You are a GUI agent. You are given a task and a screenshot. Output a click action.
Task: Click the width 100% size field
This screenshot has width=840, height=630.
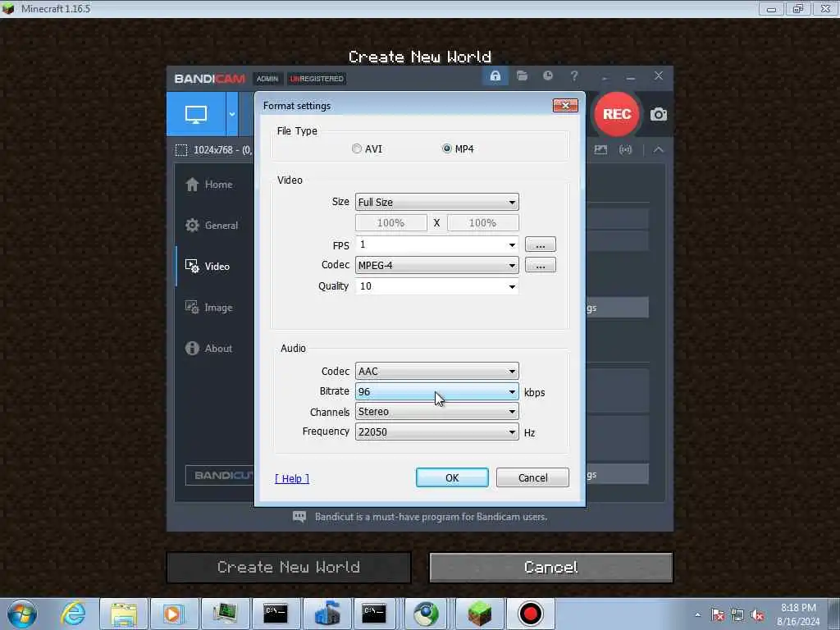391,223
